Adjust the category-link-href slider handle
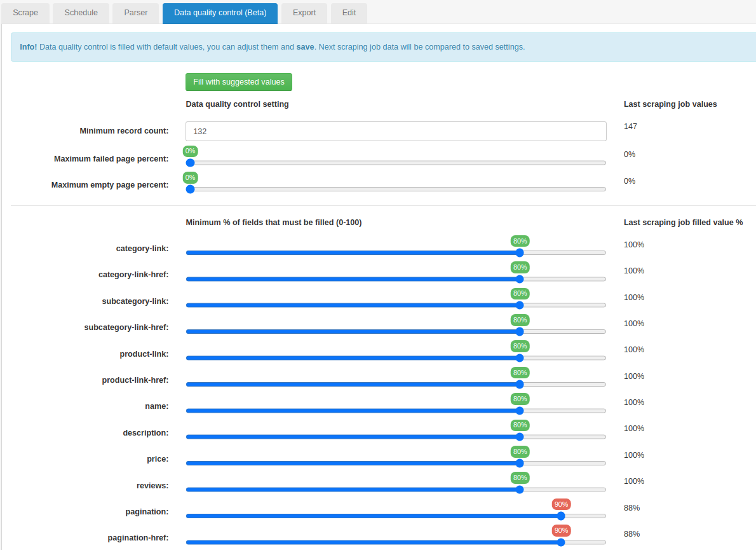This screenshot has width=756, height=550. coord(520,278)
